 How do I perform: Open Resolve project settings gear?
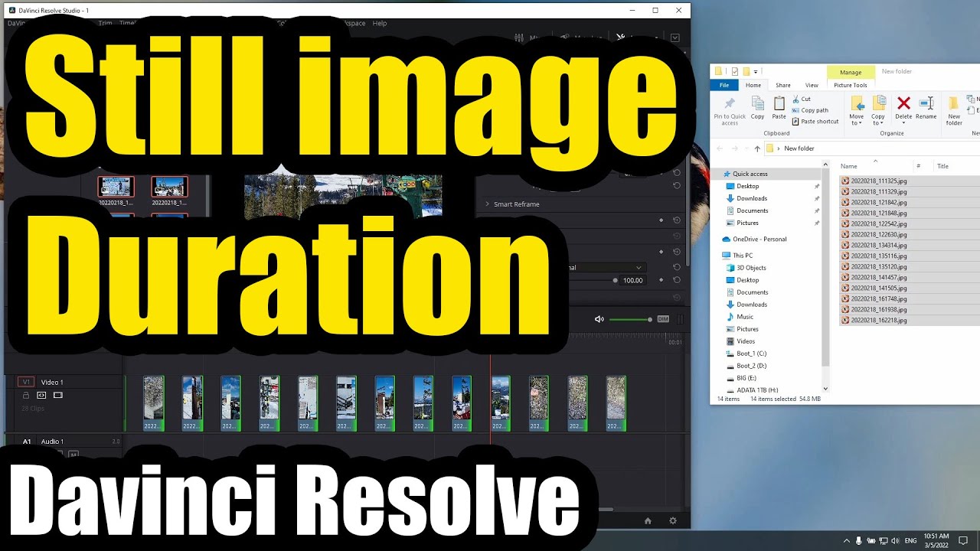tap(673, 521)
